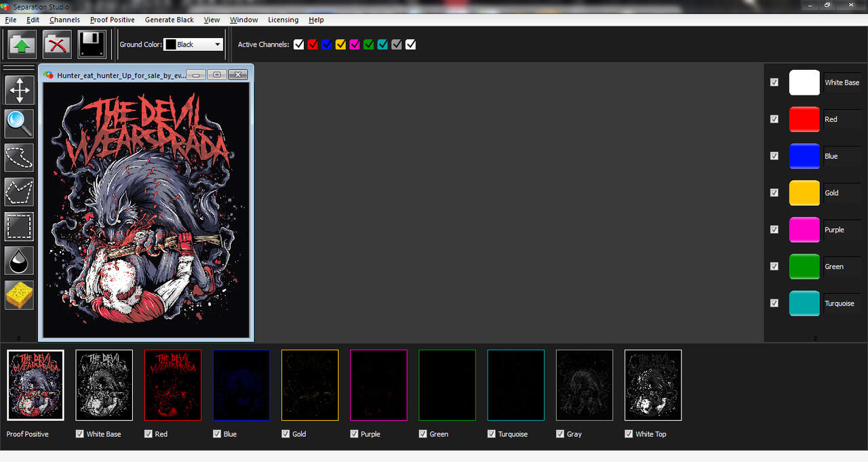Open the File menu
The height and width of the screenshot is (462, 868).
click(10, 20)
